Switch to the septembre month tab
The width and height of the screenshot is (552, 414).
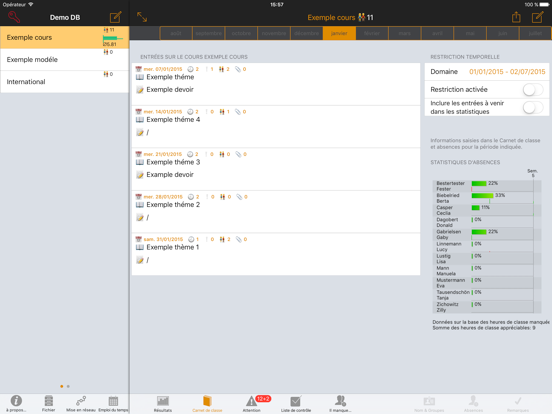pyautogui.click(x=209, y=33)
